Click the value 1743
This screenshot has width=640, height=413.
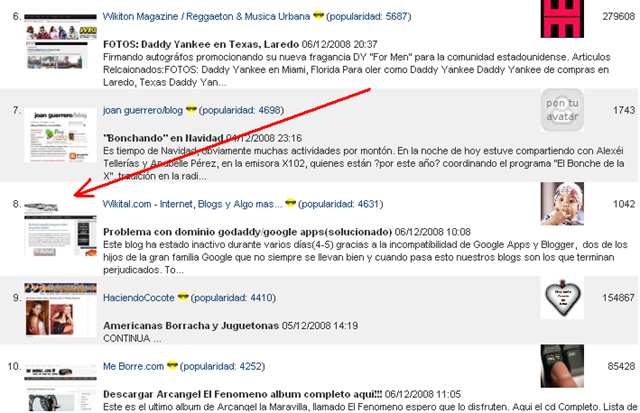[624, 110]
